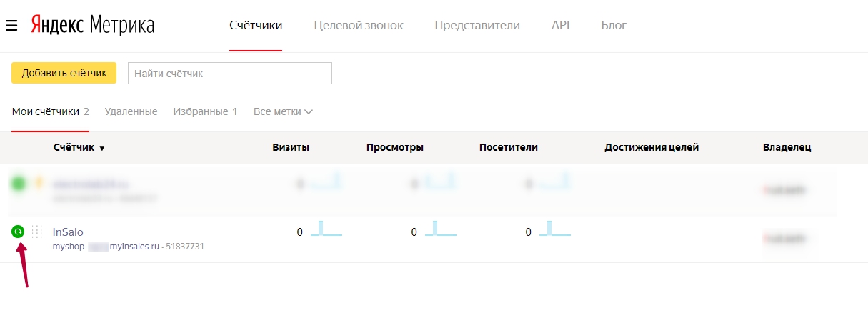Open the Блог link in the header
This screenshot has height=313, width=868.
(614, 26)
